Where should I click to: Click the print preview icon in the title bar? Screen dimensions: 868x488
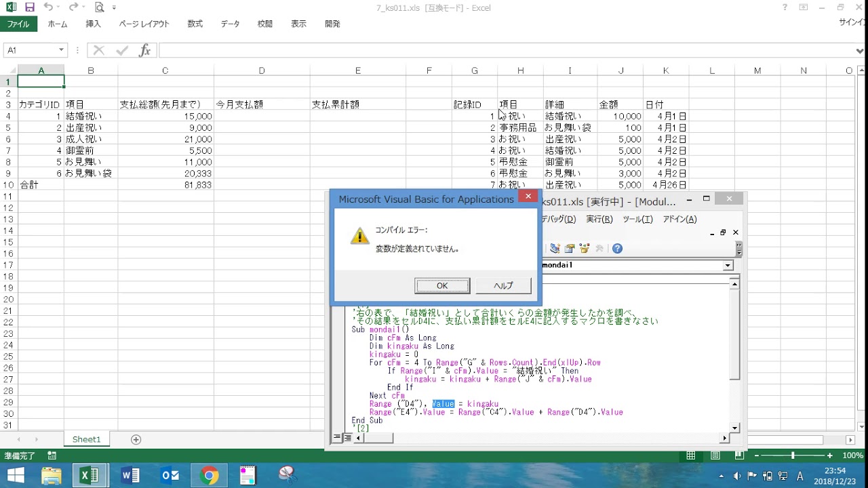pos(100,7)
